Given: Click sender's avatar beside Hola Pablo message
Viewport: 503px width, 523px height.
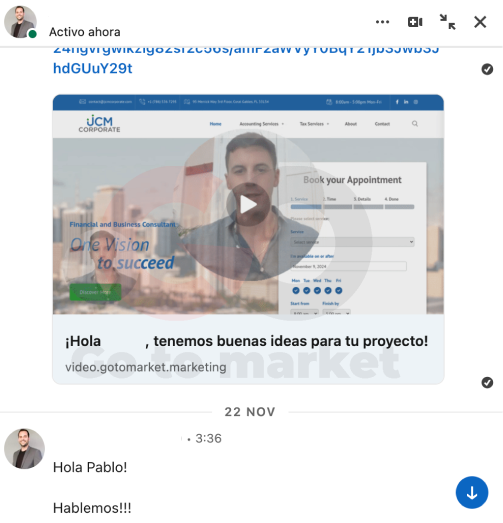Looking at the screenshot, I should pos(24,449).
